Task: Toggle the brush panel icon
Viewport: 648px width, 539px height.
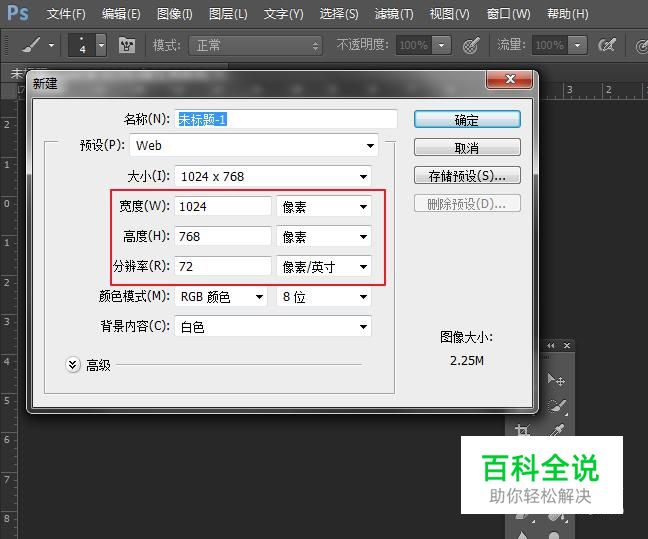Action: click(x=127, y=45)
